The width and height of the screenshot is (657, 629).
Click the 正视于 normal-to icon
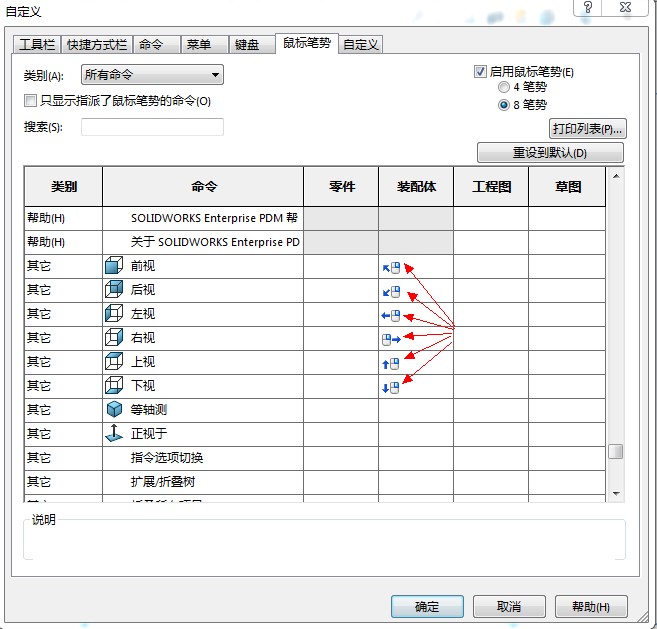114,433
